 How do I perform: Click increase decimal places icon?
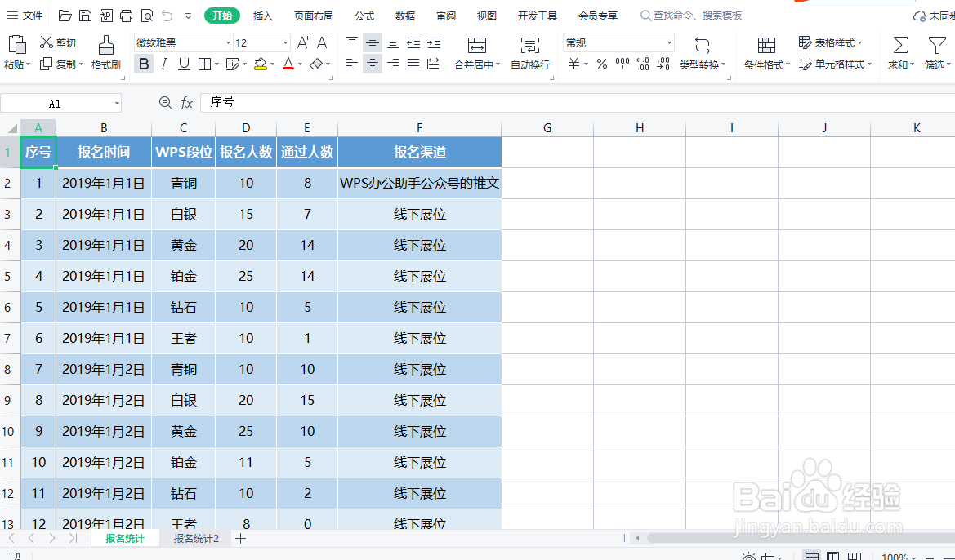pyautogui.click(x=643, y=64)
